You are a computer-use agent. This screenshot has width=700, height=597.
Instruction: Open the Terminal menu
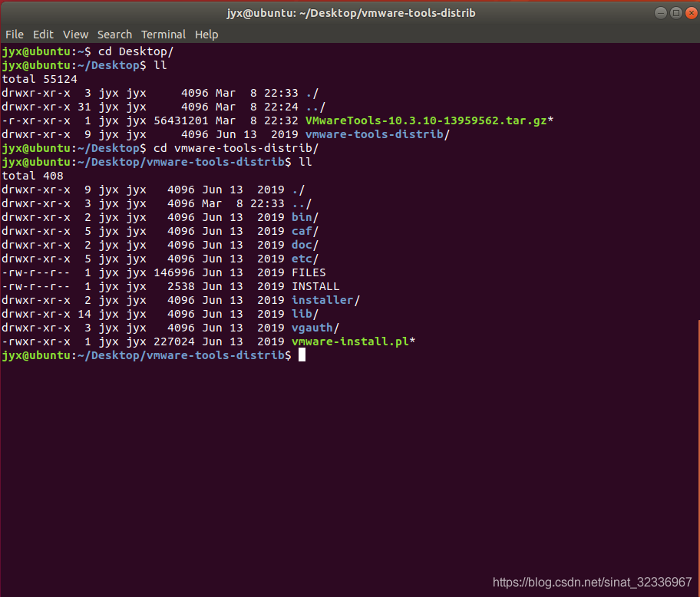(163, 35)
